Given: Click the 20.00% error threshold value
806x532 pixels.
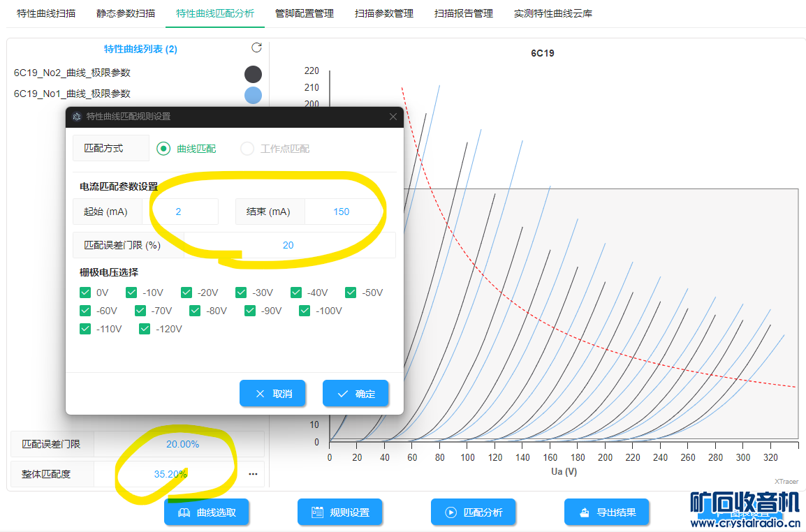Looking at the screenshot, I should click(182, 444).
